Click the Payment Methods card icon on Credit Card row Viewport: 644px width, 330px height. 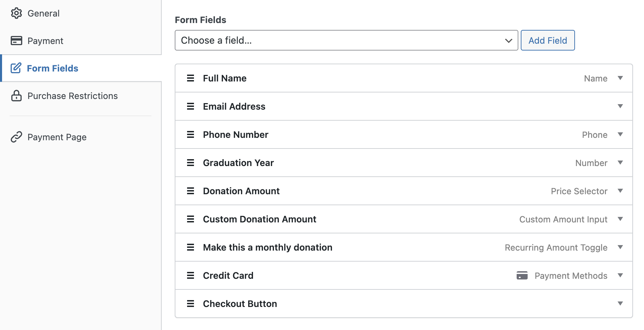pos(522,275)
